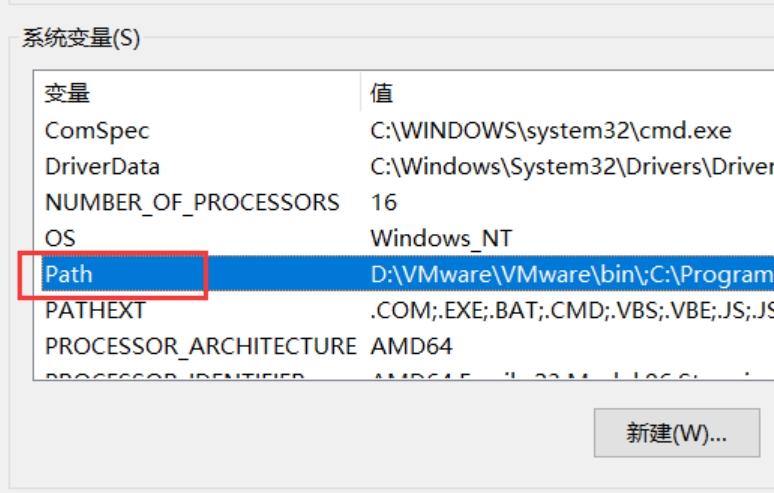The image size is (774, 493).
Task: Select the partially visible PROCESSOR_IDENTIFIER row
Action: 404,374
